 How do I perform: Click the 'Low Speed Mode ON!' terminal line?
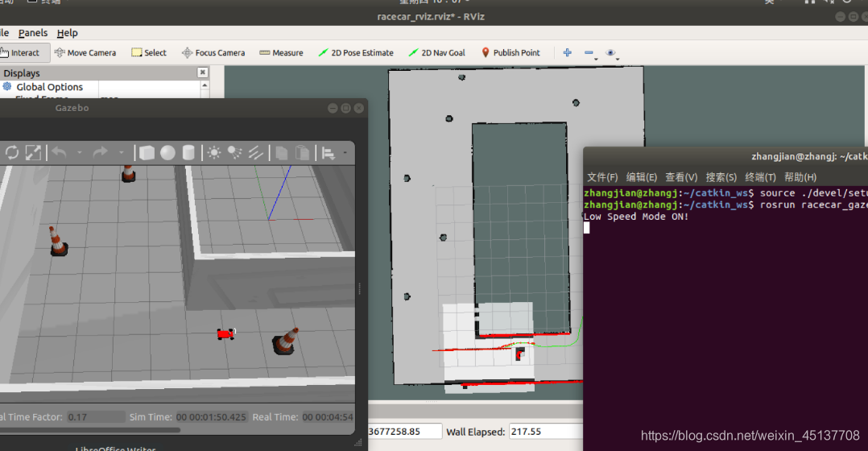[x=636, y=217]
